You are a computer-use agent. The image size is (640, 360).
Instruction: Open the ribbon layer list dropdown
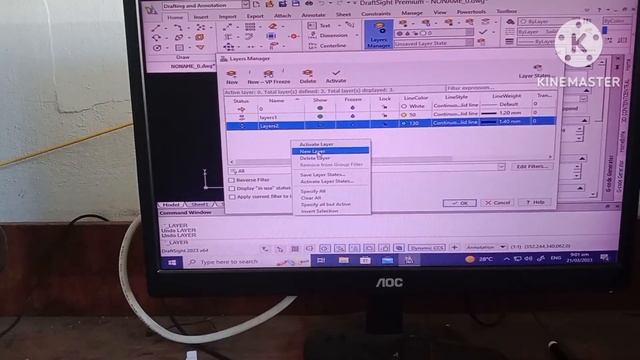(x=469, y=32)
